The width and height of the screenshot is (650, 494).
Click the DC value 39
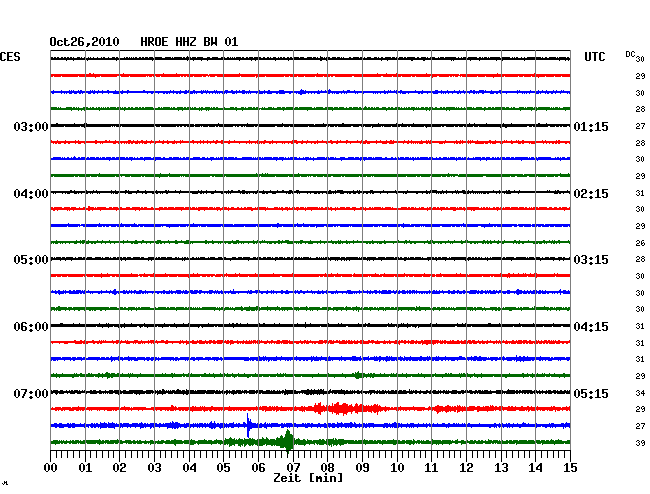click(x=640, y=443)
